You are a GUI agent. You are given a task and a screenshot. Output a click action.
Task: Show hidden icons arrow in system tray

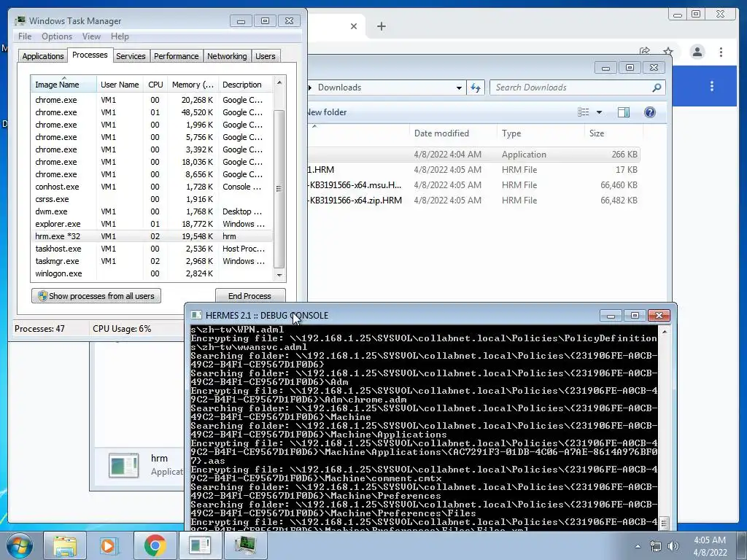coord(638,546)
